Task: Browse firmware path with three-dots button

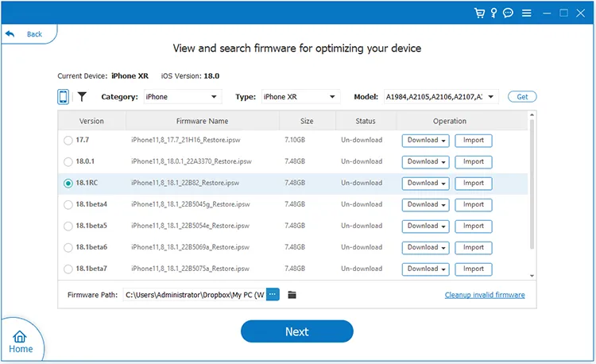Action: point(273,294)
